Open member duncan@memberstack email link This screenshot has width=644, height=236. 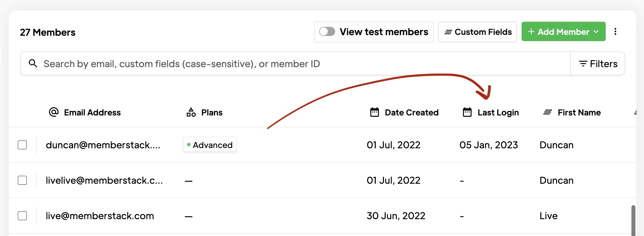tap(103, 145)
